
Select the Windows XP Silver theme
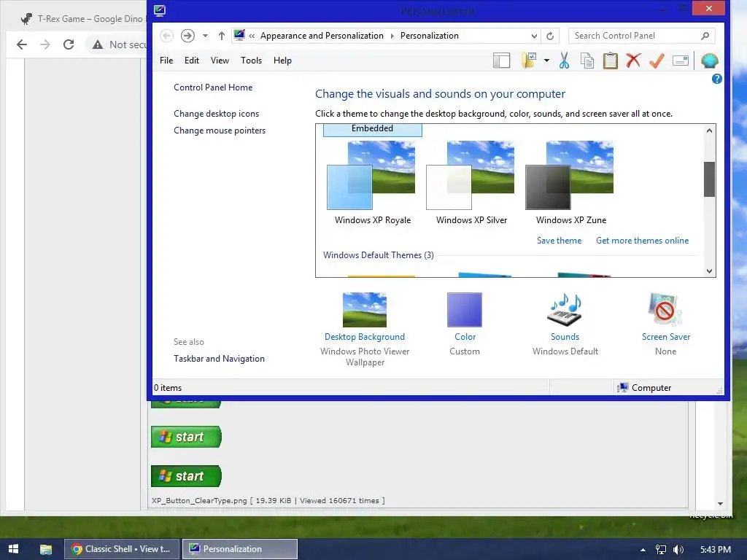pyautogui.click(x=471, y=182)
